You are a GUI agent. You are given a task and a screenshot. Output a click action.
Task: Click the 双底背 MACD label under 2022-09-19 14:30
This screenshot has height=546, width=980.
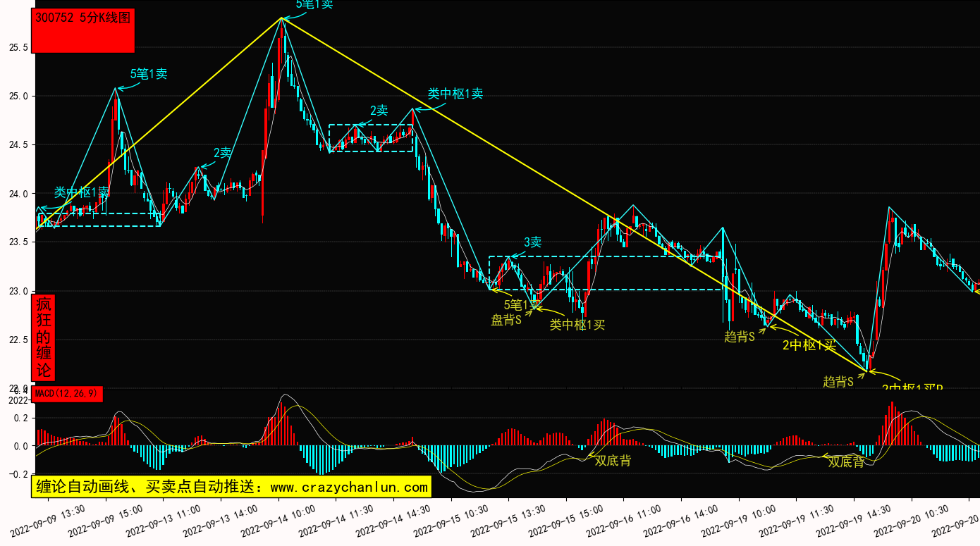pos(846,462)
